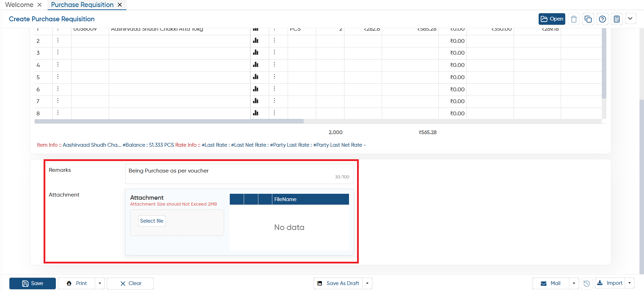
Task: Open the help question mark icon
Action: click(x=603, y=19)
